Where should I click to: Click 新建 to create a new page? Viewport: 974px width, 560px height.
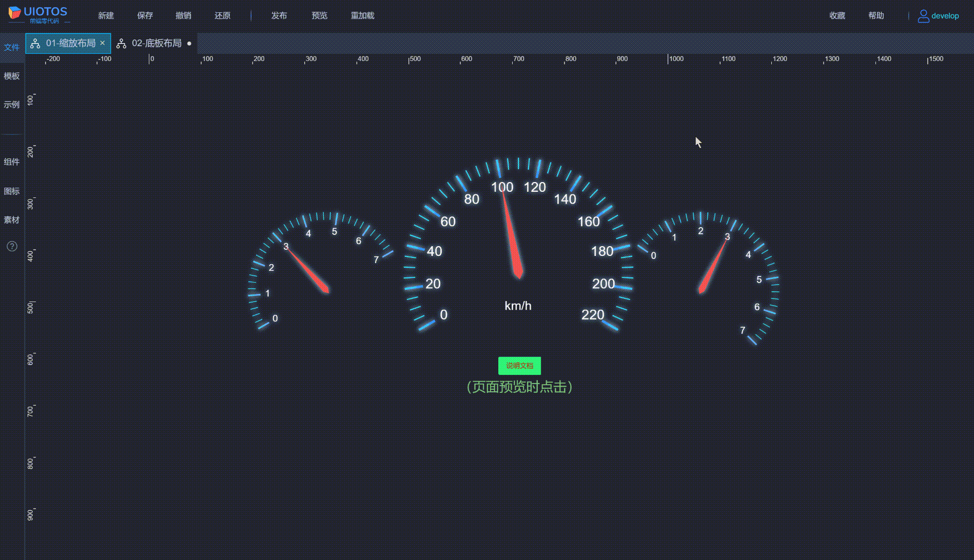[106, 16]
